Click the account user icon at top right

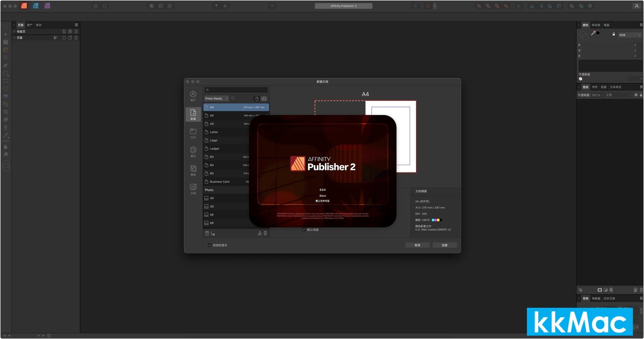[x=637, y=6]
